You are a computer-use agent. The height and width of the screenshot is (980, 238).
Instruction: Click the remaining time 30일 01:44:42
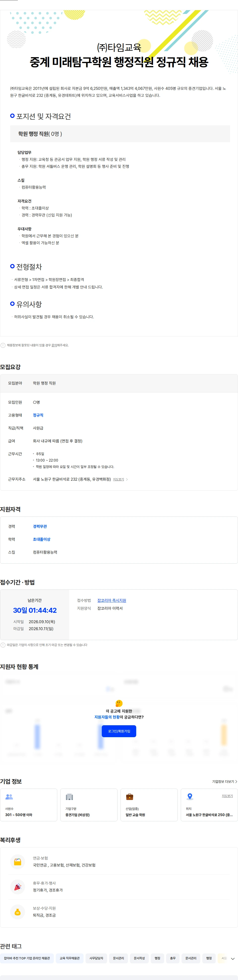pyautogui.click(x=34, y=610)
